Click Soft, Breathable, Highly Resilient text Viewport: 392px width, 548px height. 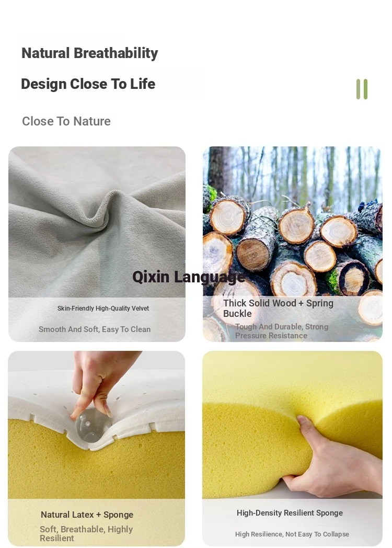(x=86, y=534)
